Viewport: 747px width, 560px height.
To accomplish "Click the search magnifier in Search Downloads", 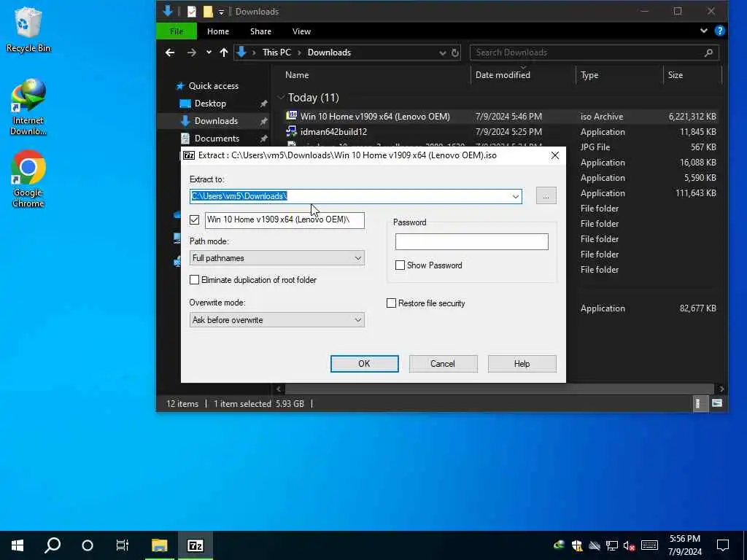I will pyautogui.click(x=708, y=52).
